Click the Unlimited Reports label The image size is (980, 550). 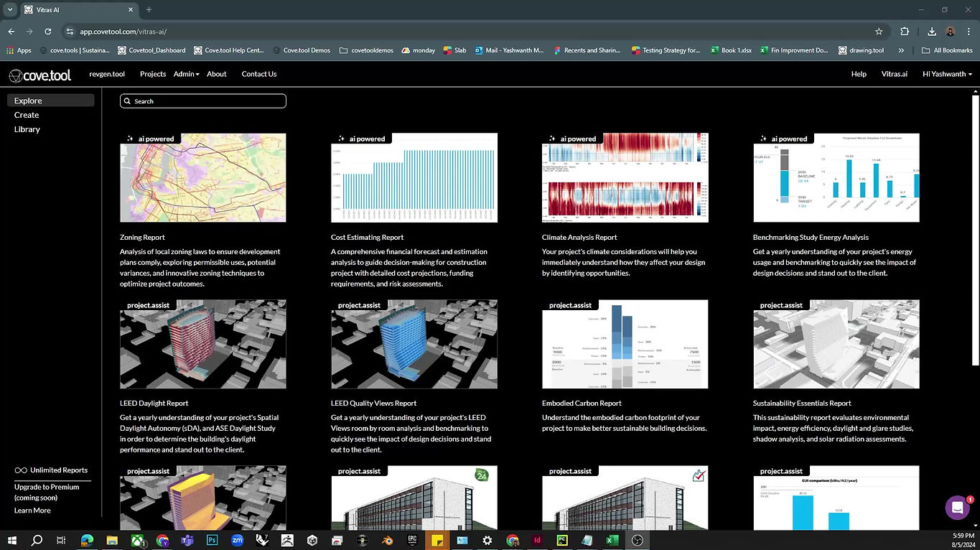(x=51, y=470)
